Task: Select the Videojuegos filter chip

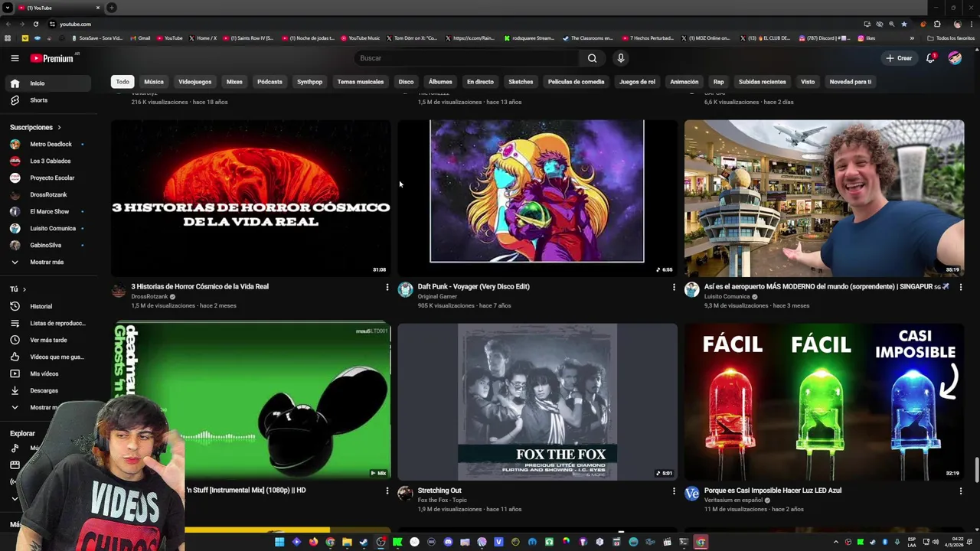Action: click(x=194, y=82)
